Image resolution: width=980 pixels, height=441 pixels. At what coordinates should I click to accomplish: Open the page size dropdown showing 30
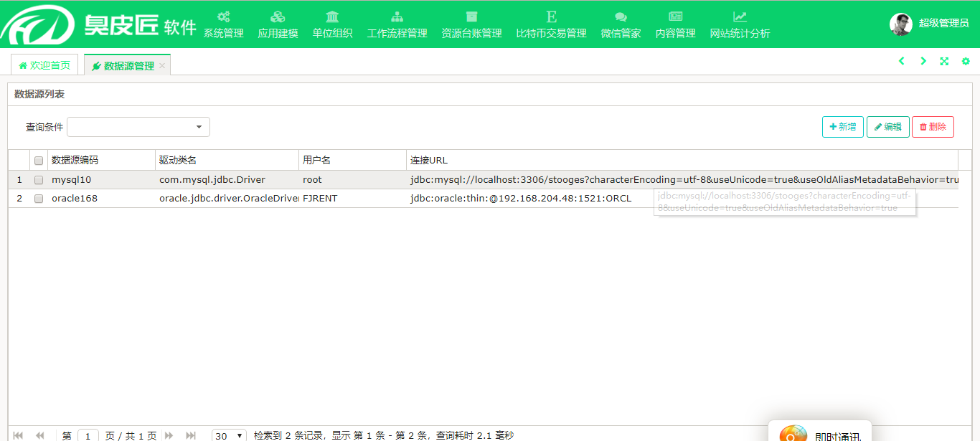(229, 435)
